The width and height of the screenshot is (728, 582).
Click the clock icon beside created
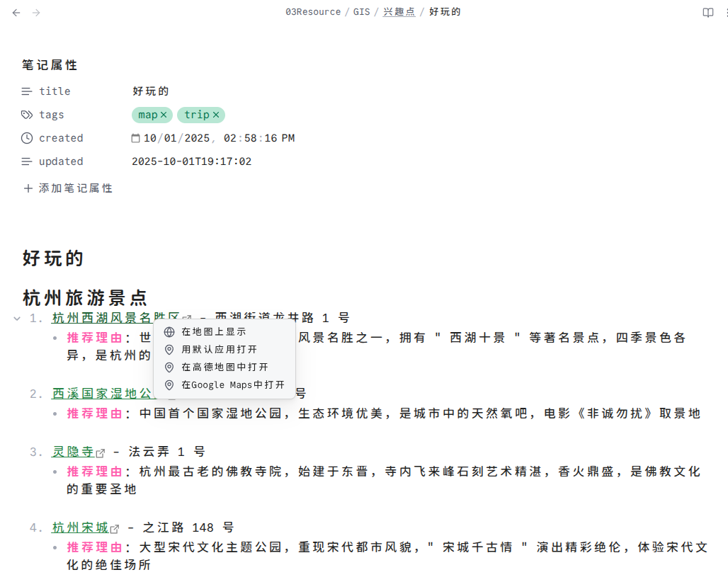point(27,138)
